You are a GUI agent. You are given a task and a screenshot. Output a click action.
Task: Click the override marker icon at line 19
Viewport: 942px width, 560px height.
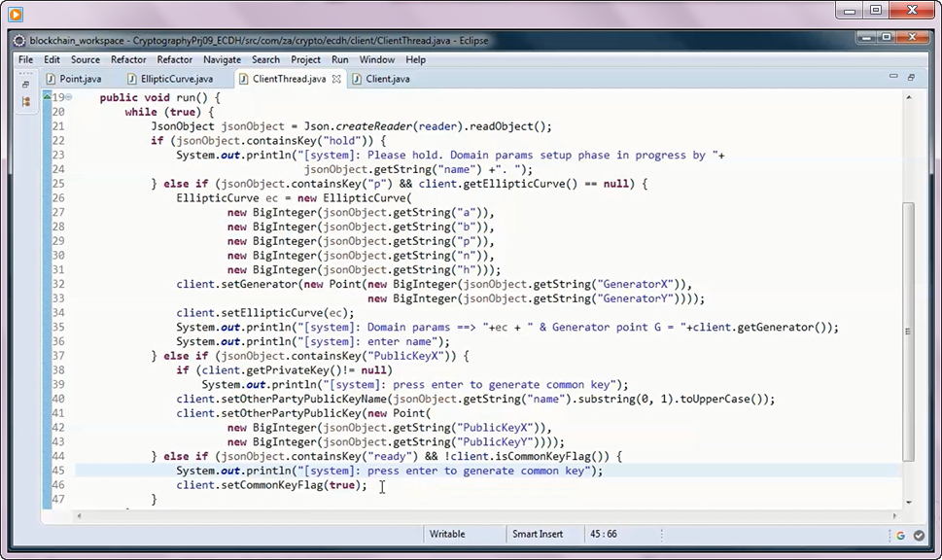(47, 96)
